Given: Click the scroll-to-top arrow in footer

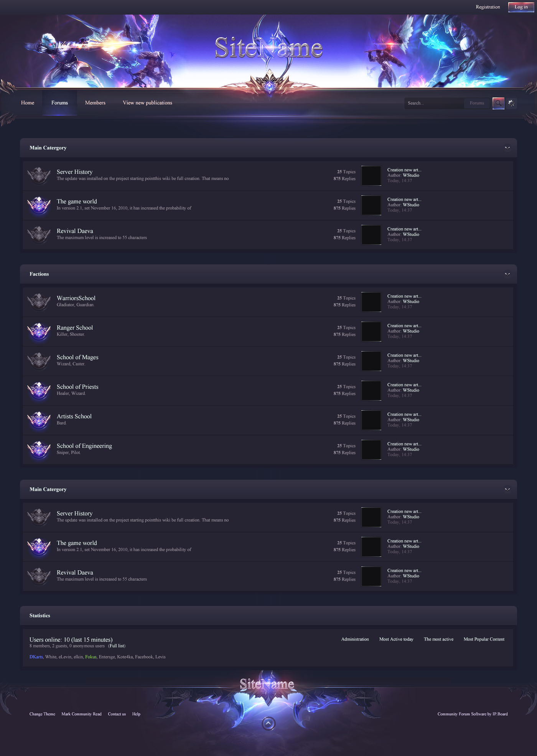Looking at the screenshot, I should [x=268, y=723].
